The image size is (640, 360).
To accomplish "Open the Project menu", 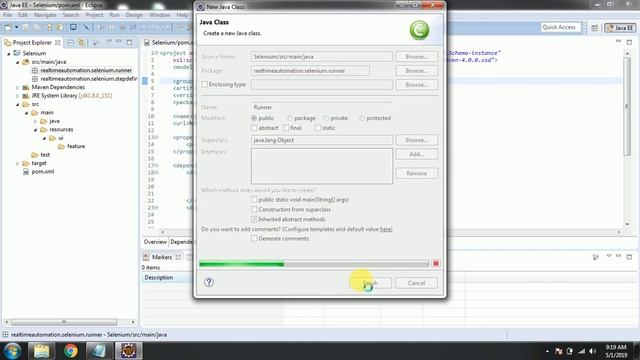I will tap(94, 15).
